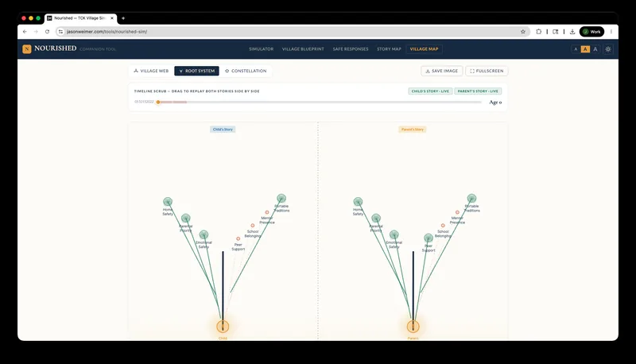Screen dimensions: 636x364
Task: Open the Story Map tab
Action: (389, 49)
